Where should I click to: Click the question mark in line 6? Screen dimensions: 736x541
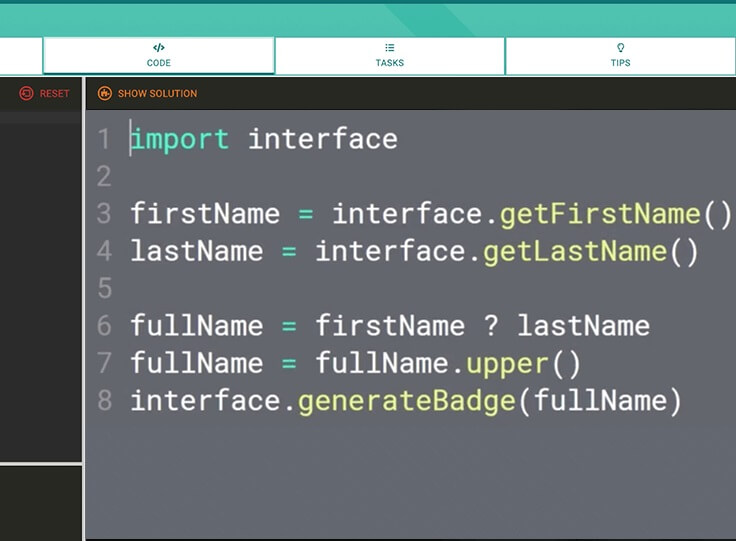click(491, 326)
